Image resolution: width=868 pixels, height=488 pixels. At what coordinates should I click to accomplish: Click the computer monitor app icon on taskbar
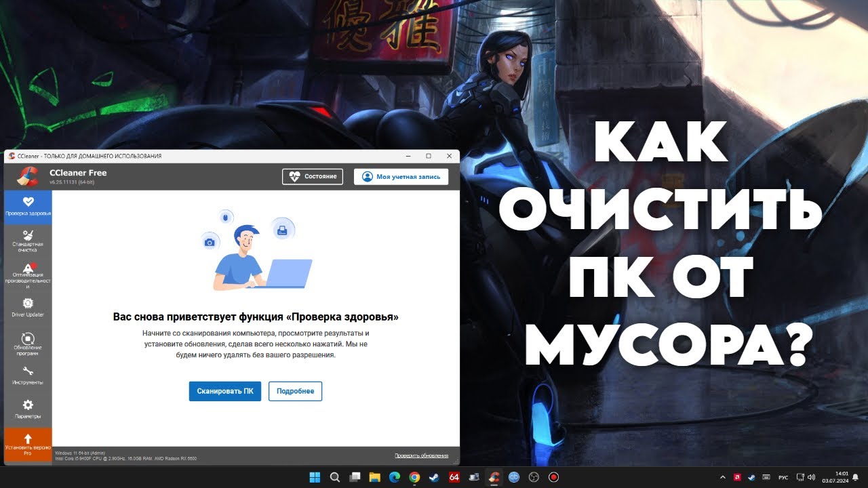click(474, 477)
